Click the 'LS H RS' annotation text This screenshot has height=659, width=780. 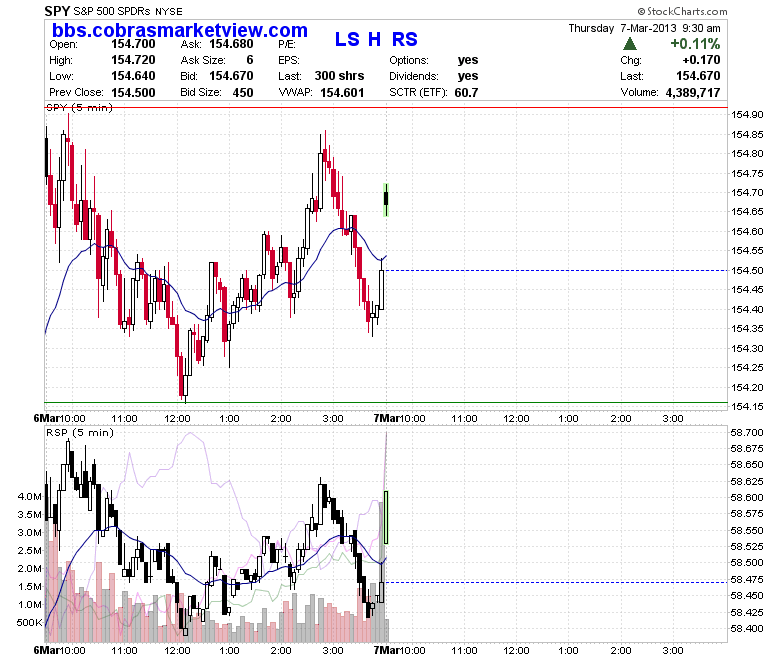click(376, 39)
